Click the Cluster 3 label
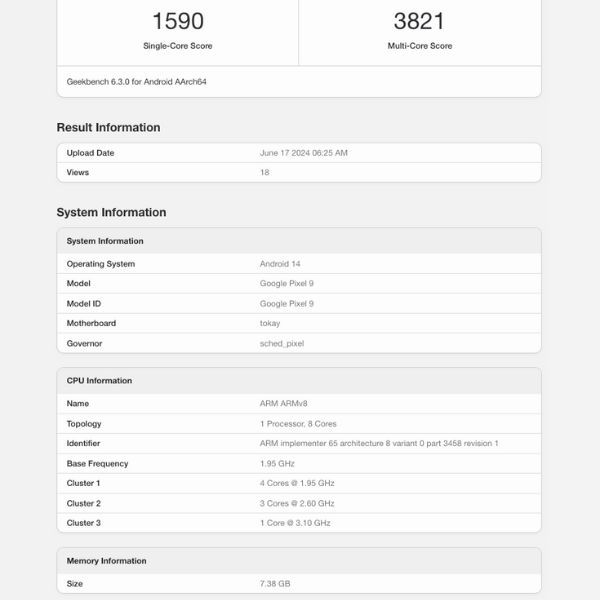Screen dimensions: 600x600 pyautogui.click(x=83, y=523)
